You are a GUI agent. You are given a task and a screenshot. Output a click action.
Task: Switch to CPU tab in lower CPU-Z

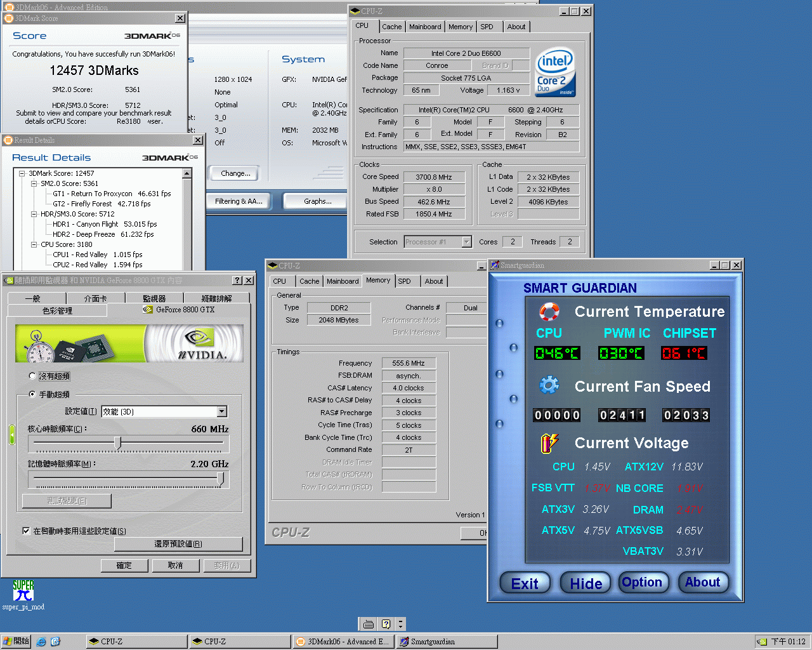pos(280,281)
